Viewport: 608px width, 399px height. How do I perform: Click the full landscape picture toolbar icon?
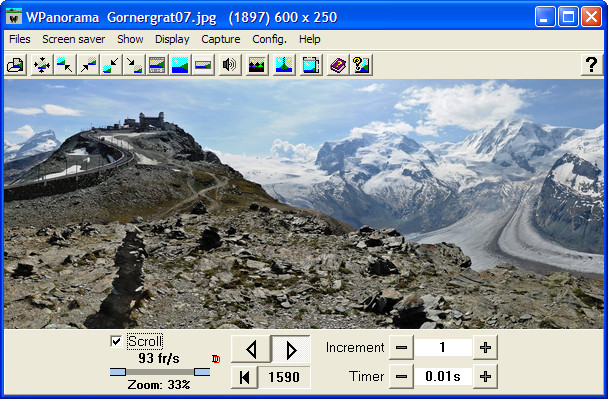[180, 65]
